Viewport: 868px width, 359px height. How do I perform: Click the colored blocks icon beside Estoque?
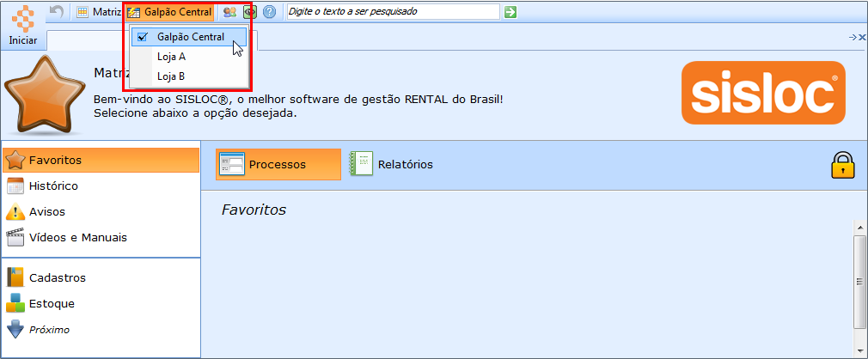(15, 304)
